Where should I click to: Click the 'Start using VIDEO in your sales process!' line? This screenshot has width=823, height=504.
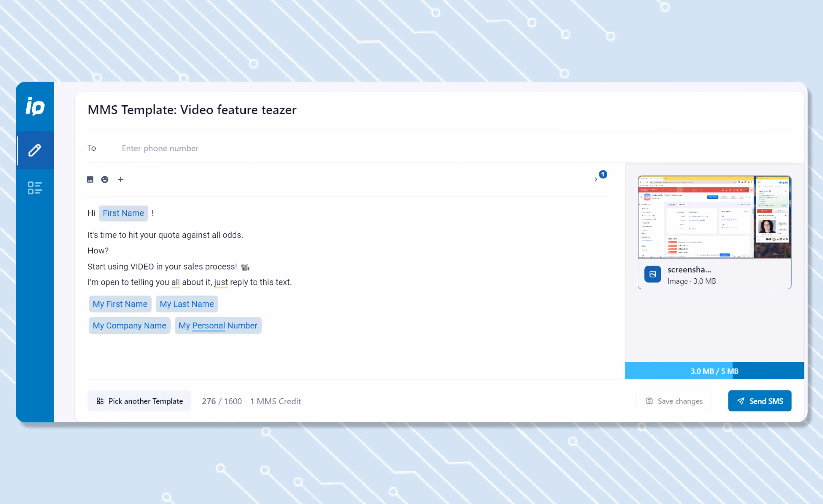click(162, 267)
